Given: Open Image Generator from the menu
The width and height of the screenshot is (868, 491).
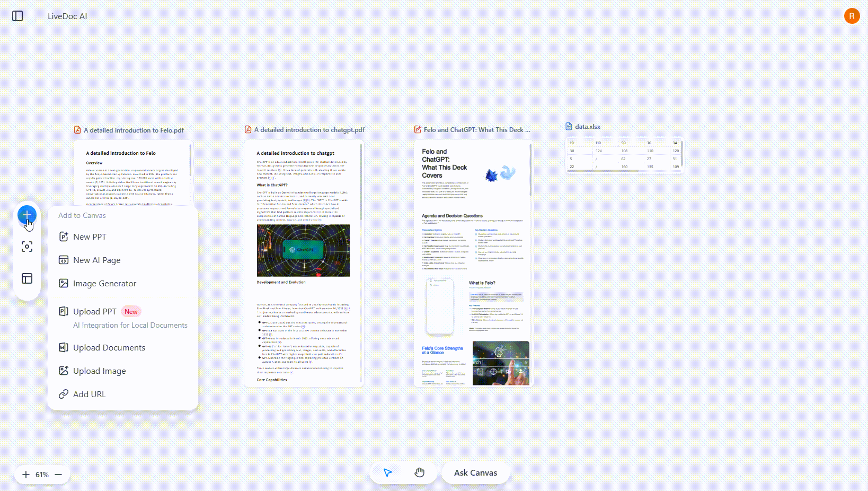Looking at the screenshot, I should (x=104, y=283).
